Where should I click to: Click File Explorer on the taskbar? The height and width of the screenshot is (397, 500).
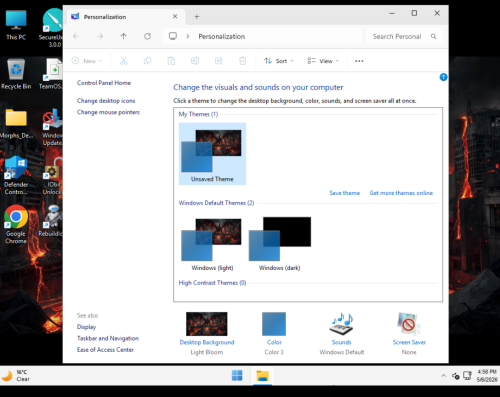pos(263,376)
